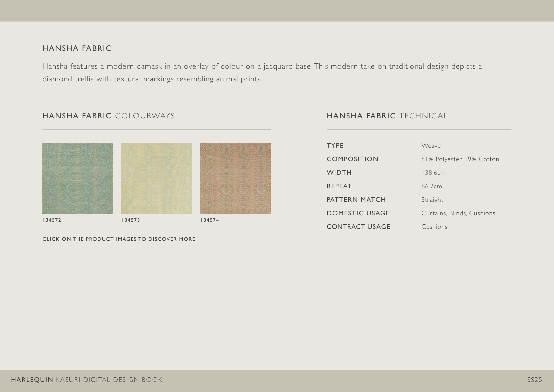Click the SS25 label in footer
The image size is (554, 392).
[534, 380]
